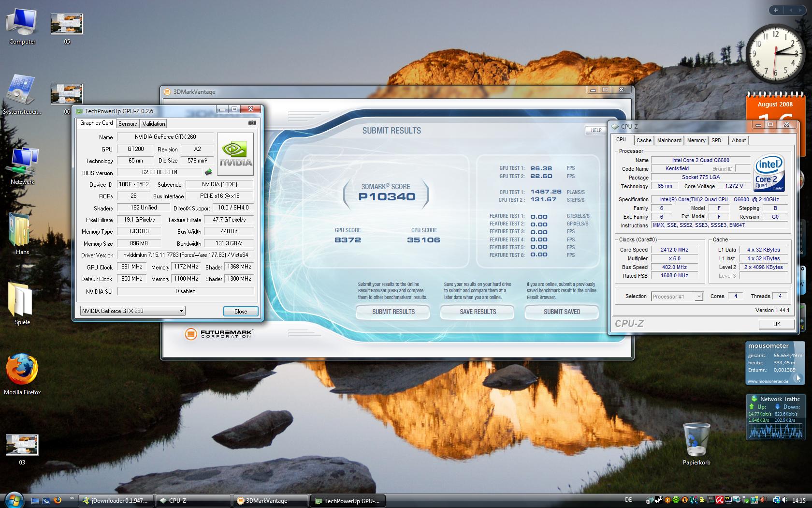Open the Cache tab in CPU-Z

644,140
